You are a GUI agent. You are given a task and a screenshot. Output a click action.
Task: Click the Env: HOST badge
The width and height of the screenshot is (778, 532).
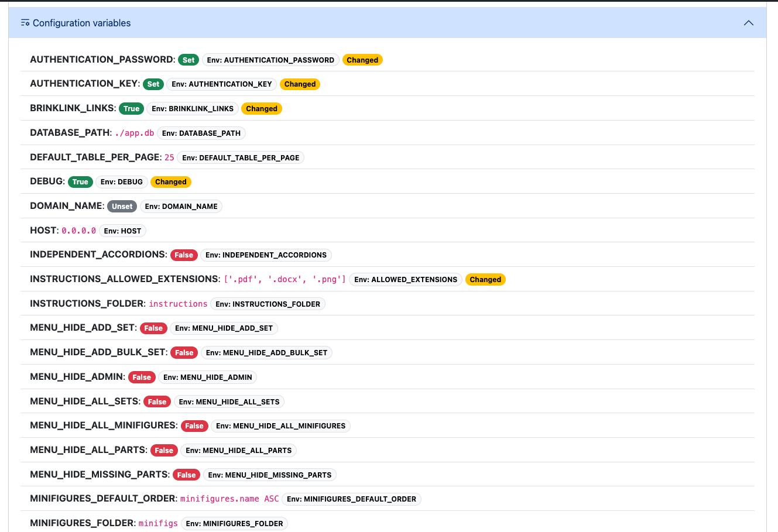coord(123,231)
